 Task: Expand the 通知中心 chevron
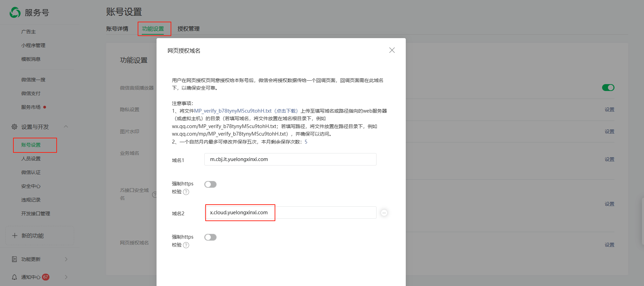(66, 277)
